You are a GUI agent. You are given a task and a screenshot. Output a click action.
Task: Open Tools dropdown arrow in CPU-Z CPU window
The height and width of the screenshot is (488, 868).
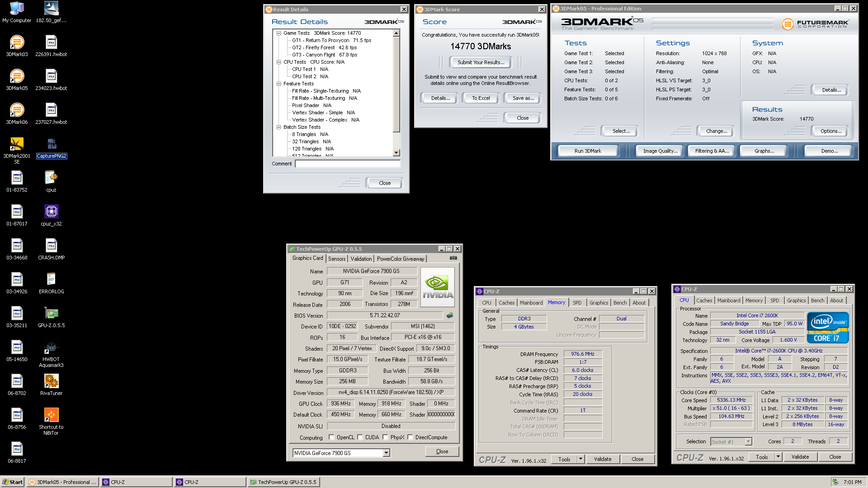pos(778,457)
